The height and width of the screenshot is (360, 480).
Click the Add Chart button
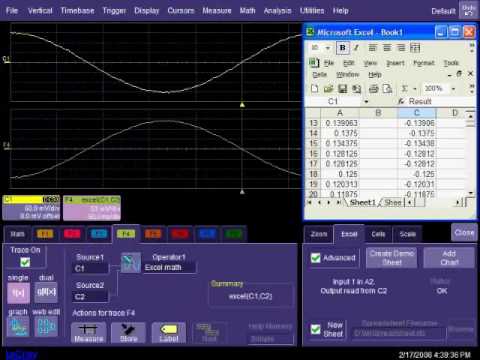click(x=449, y=258)
